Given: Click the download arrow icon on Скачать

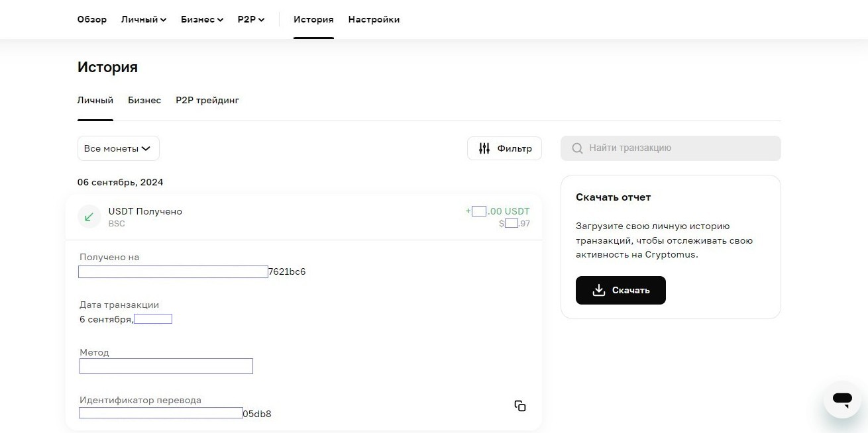Looking at the screenshot, I should tap(599, 290).
